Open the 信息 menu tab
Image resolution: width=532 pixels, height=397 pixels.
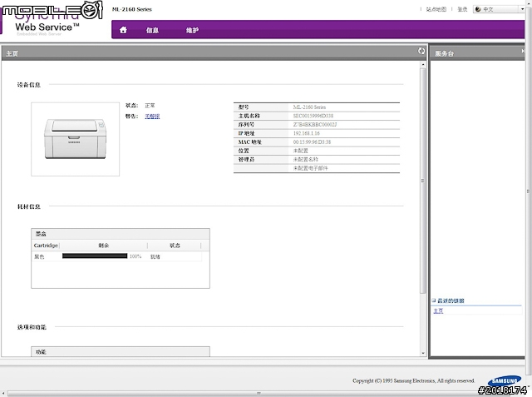pyautogui.click(x=152, y=30)
